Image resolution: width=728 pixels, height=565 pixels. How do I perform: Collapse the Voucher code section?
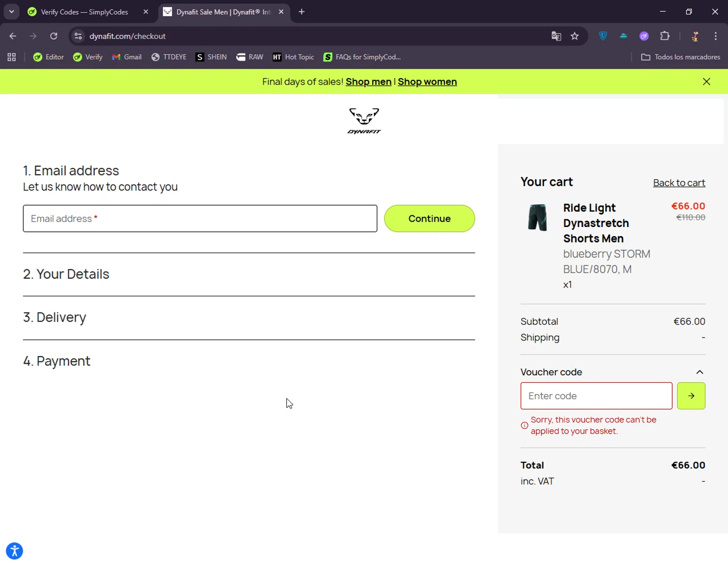(700, 372)
